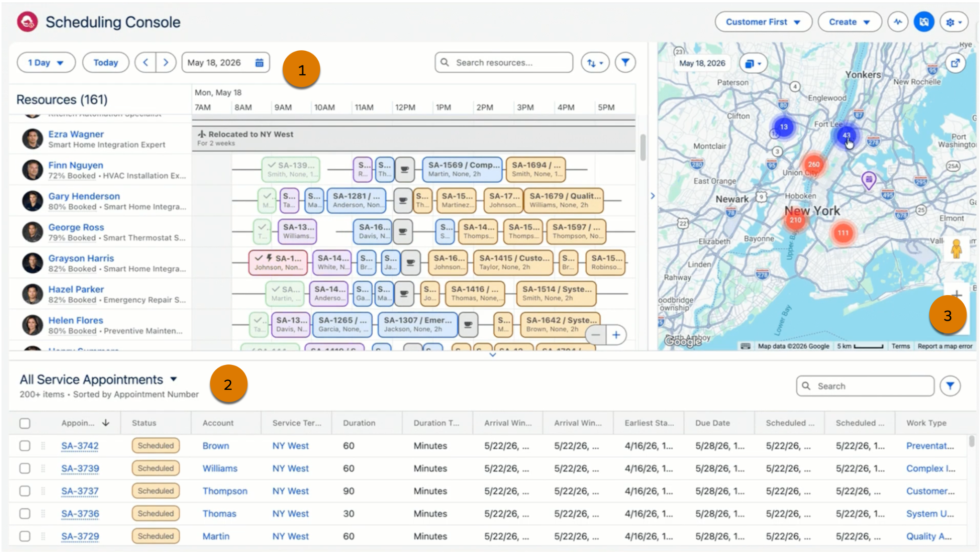The width and height of the screenshot is (980, 552).
Task: Click the Today button
Action: pyautogui.click(x=106, y=63)
